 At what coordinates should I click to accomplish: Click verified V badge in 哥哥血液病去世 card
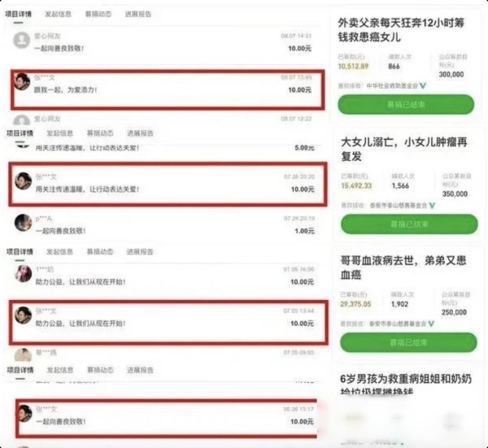431,324
